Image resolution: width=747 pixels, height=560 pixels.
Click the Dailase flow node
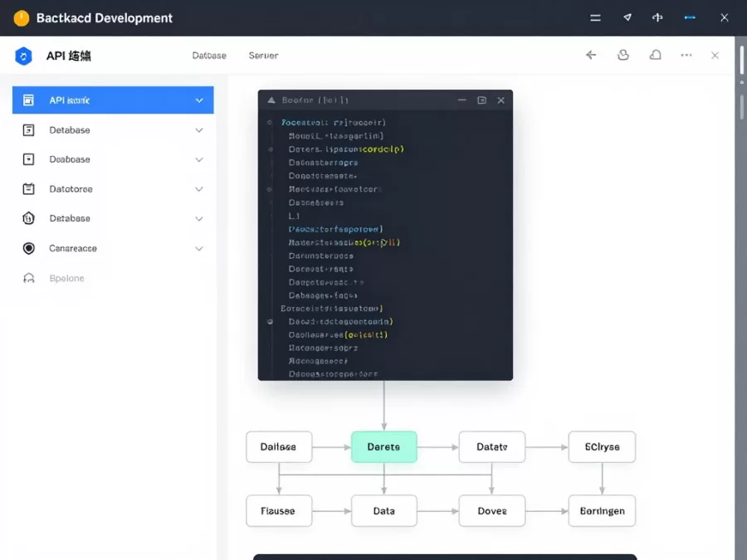(x=279, y=446)
